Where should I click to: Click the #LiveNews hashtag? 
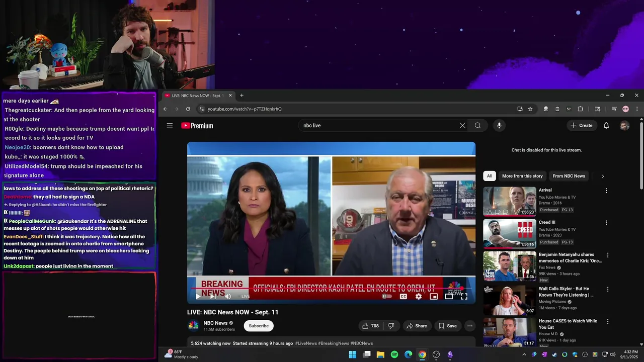(x=306, y=343)
